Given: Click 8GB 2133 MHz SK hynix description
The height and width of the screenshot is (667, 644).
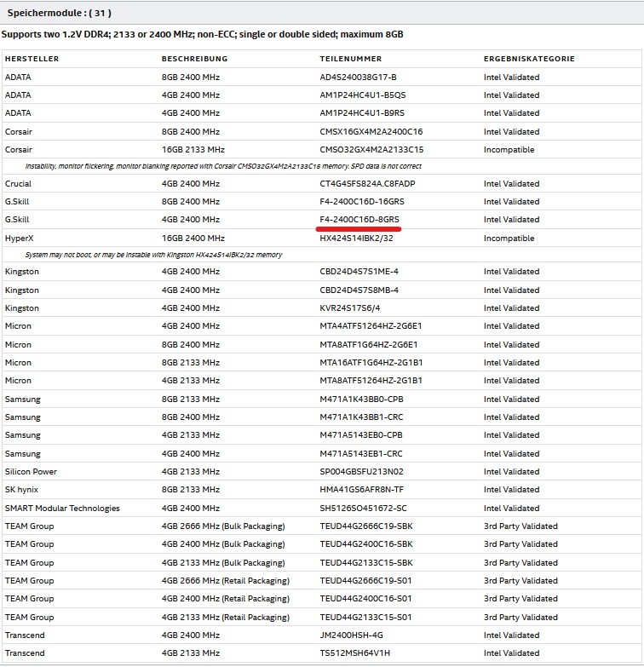Looking at the screenshot, I should coord(191,489).
